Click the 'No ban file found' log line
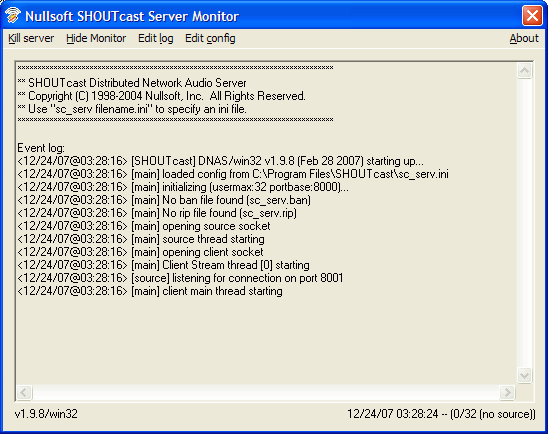The height and width of the screenshot is (434, 548). [164, 200]
